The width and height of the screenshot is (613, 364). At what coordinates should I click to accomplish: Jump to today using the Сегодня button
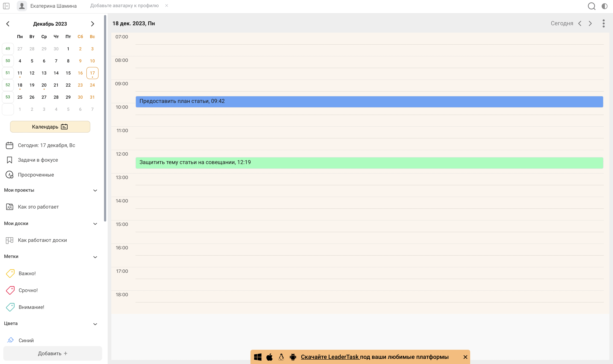(562, 23)
